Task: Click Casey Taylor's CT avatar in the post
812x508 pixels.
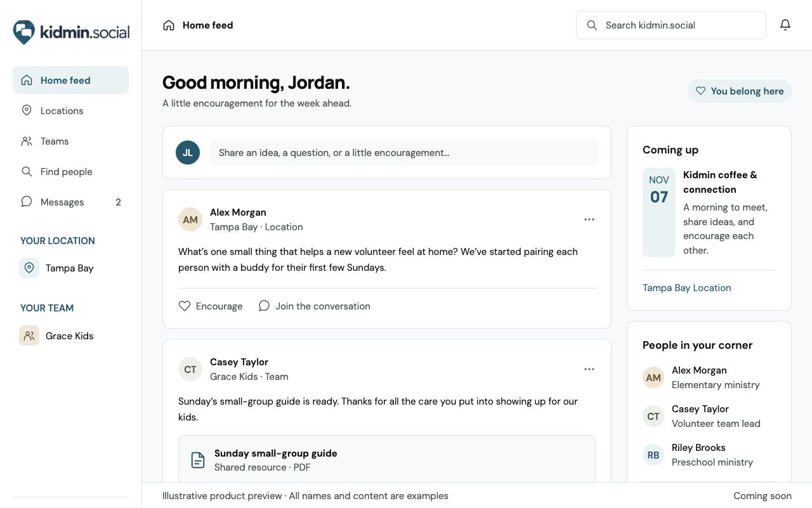Action: click(x=190, y=370)
